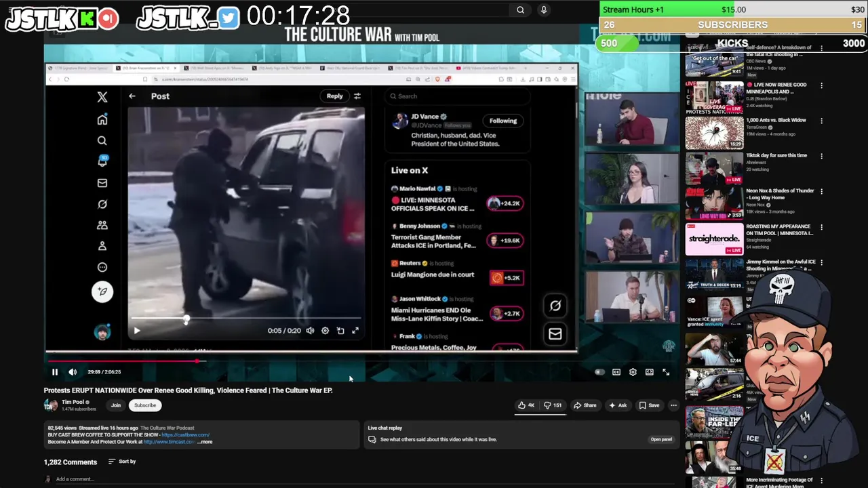The height and width of the screenshot is (488, 868).
Task: Expand tweet video to fullscreen
Action: [x=355, y=331]
